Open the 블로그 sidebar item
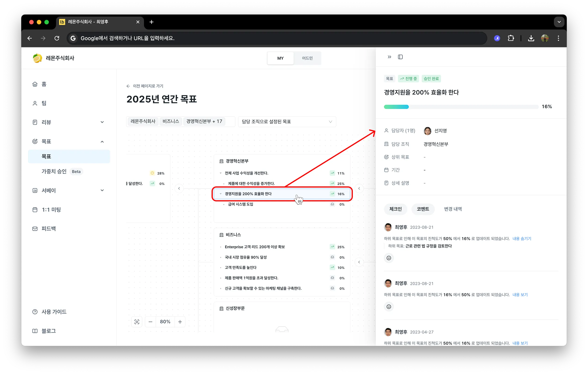 pos(44,331)
